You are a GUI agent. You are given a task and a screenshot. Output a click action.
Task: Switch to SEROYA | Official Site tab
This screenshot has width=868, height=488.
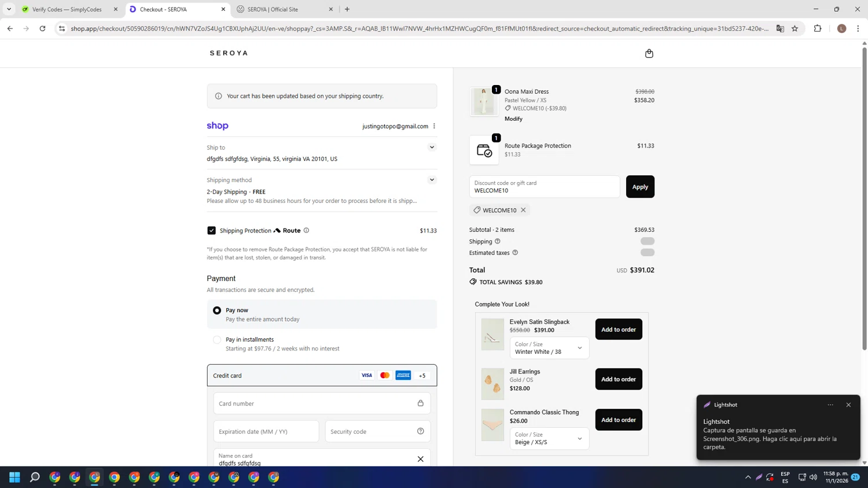coord(284,9)
